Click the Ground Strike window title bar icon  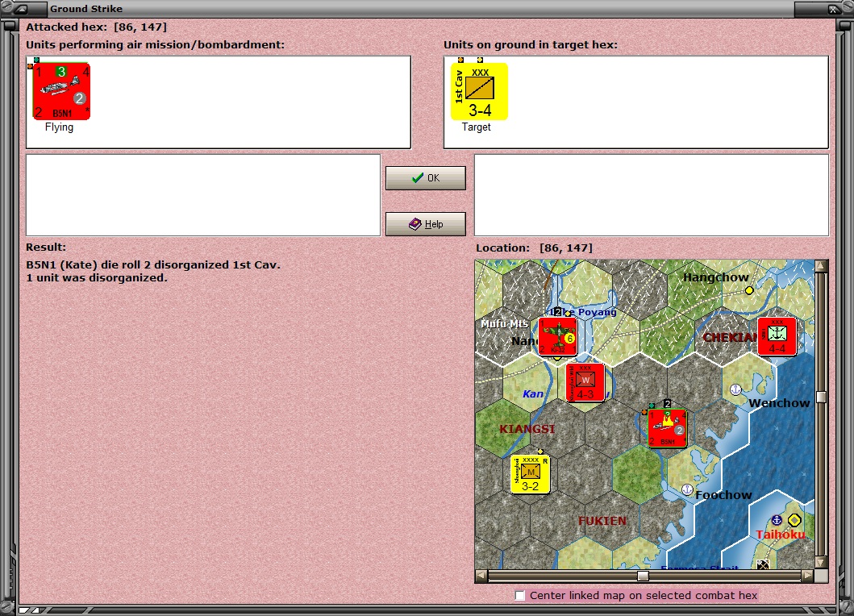coord(23,9)
